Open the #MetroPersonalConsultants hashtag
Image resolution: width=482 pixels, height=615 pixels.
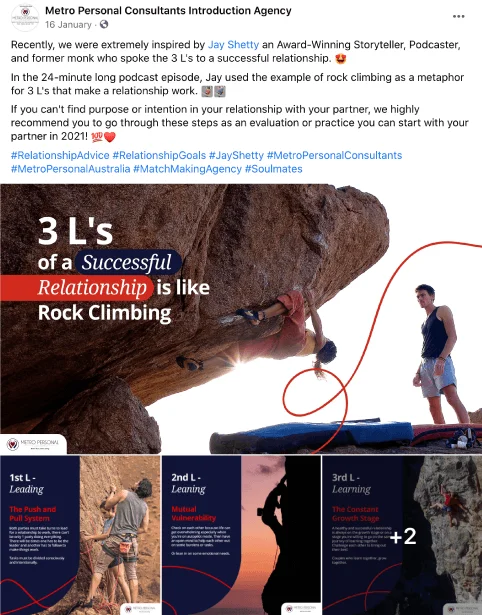[335, 155]
